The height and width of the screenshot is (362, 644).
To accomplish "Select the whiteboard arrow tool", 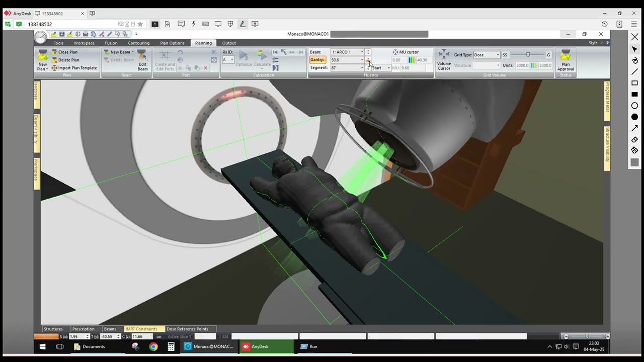I will point(634,128).
